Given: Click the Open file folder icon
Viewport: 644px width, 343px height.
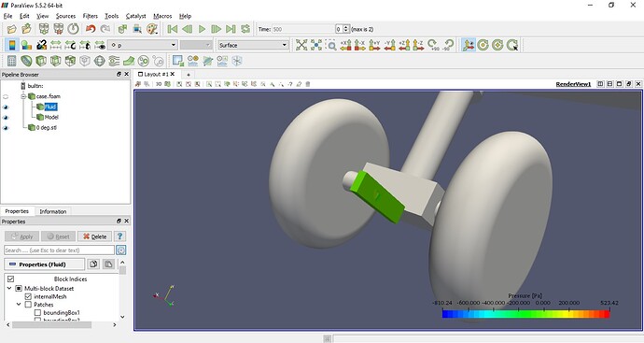Looking at the screenshot, I should coord(11,29).
